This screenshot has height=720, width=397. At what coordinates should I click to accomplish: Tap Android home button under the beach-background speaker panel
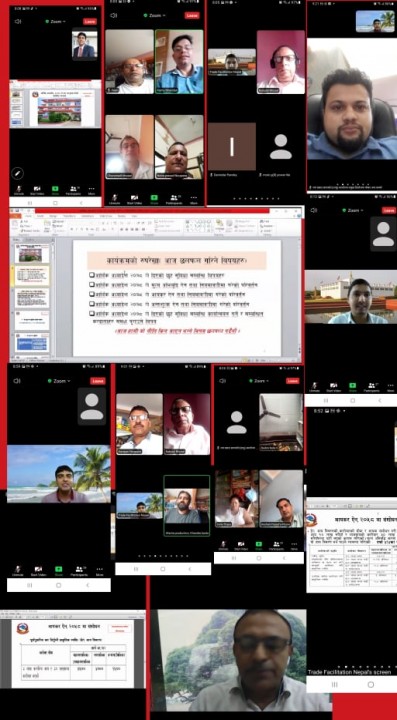tap(58, 585)
